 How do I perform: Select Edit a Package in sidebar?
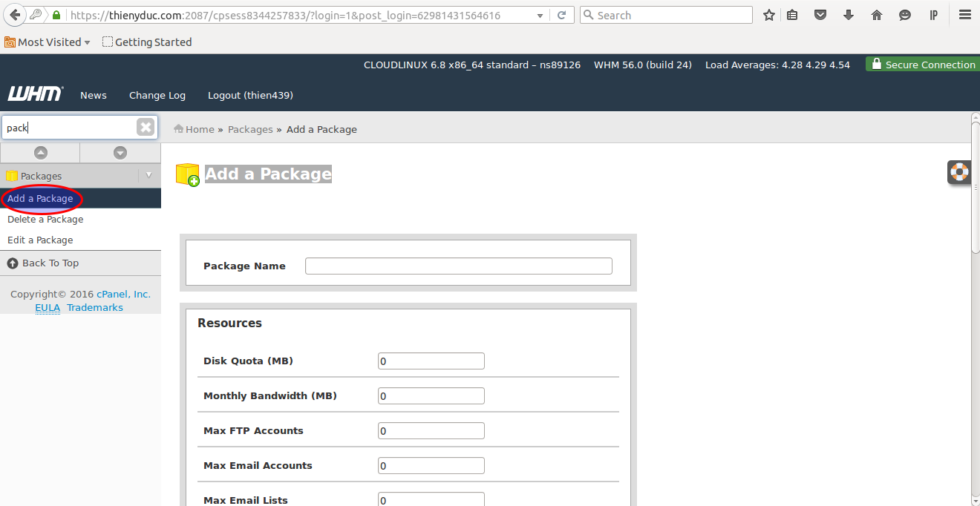pos(40,240)
